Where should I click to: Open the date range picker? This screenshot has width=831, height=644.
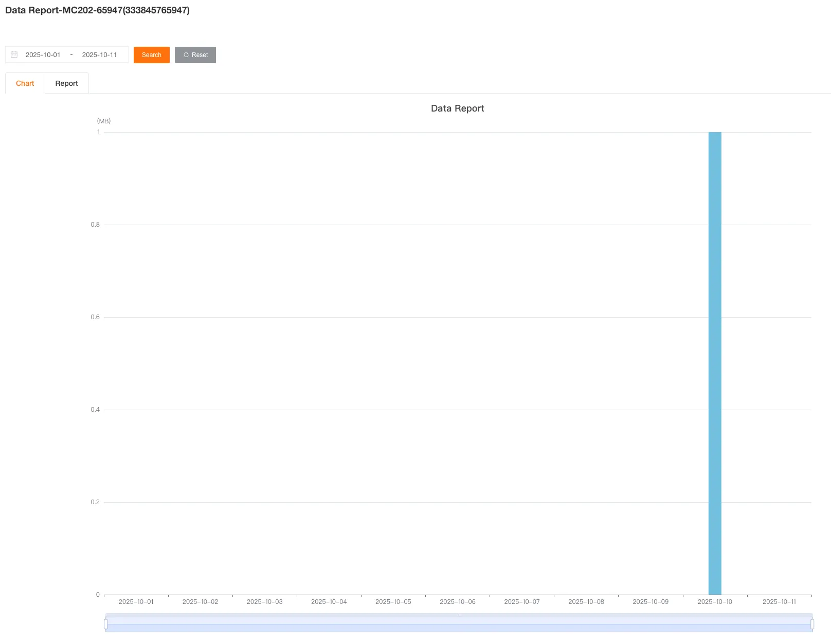coord(66,54)
